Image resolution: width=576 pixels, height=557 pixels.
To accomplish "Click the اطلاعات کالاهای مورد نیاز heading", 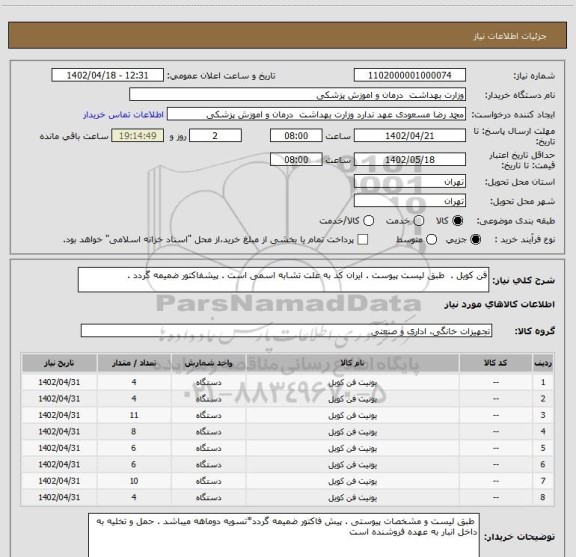I will [500, 305].
